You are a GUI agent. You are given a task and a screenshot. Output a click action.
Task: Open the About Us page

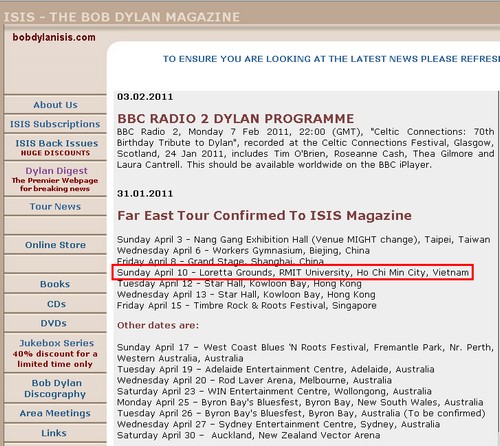pos(55,105)
